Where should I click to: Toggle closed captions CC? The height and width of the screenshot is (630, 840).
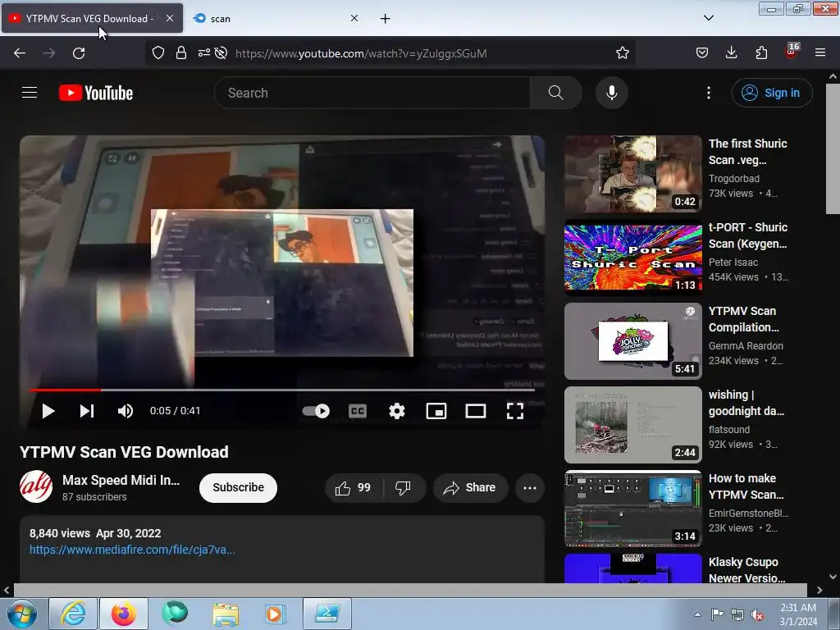pos(358,411)
